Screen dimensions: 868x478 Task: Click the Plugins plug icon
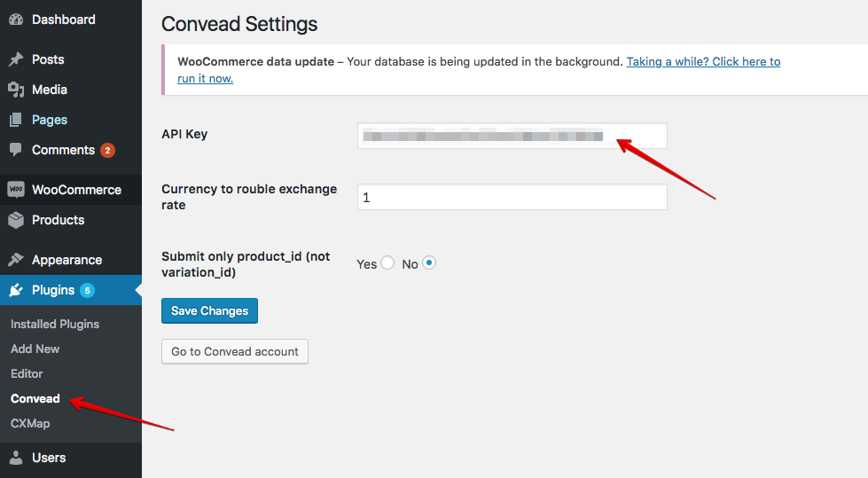click(x=16, y=290)
